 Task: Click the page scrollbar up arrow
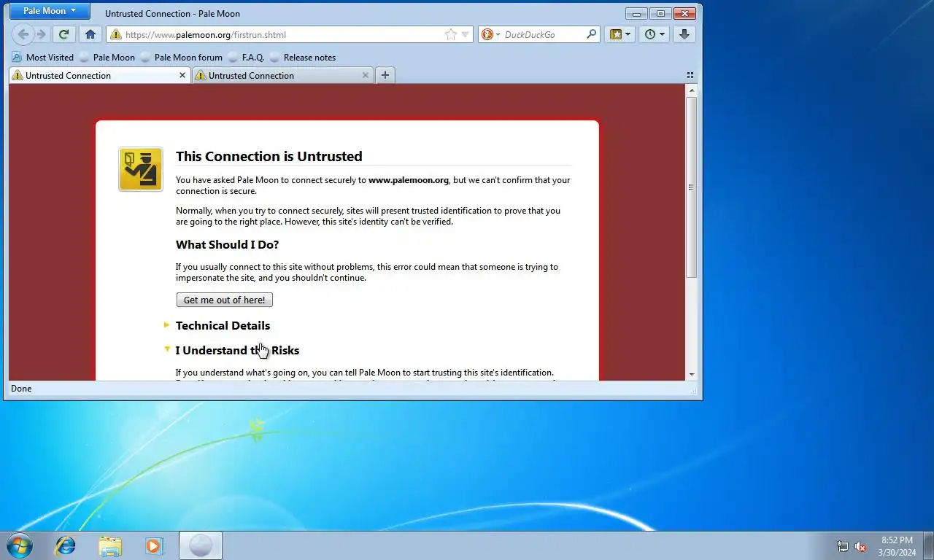692,90
